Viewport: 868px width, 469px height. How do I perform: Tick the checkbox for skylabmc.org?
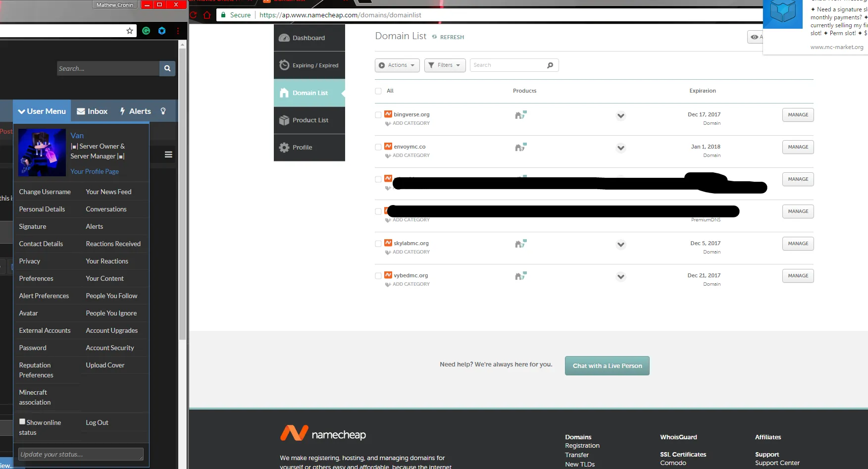[378, 244]
